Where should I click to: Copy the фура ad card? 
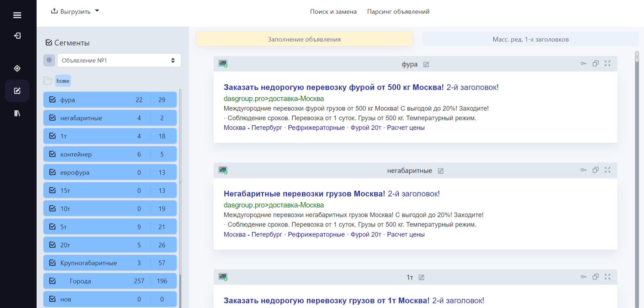pos(596,63)
